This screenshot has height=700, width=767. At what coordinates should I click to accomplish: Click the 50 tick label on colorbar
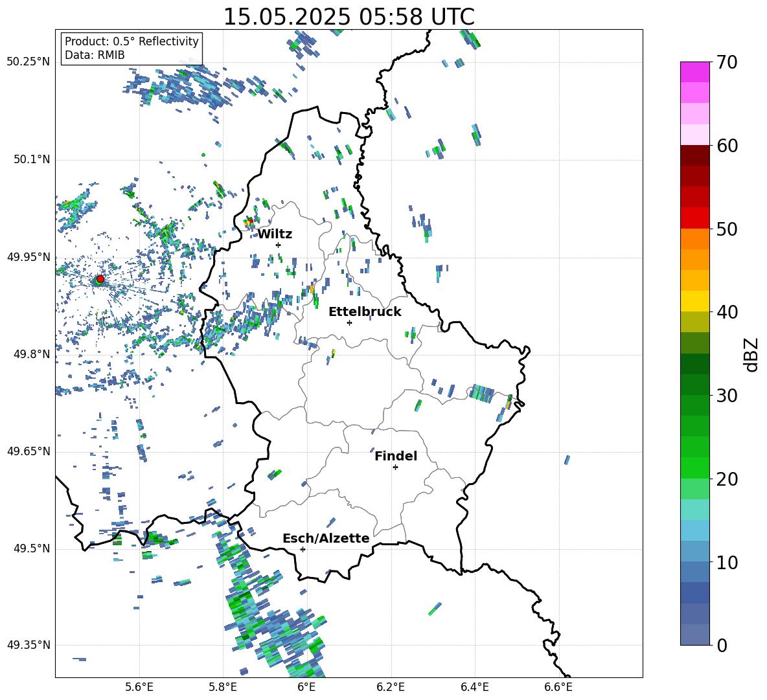pyautogui.click(x=727, y=229)
